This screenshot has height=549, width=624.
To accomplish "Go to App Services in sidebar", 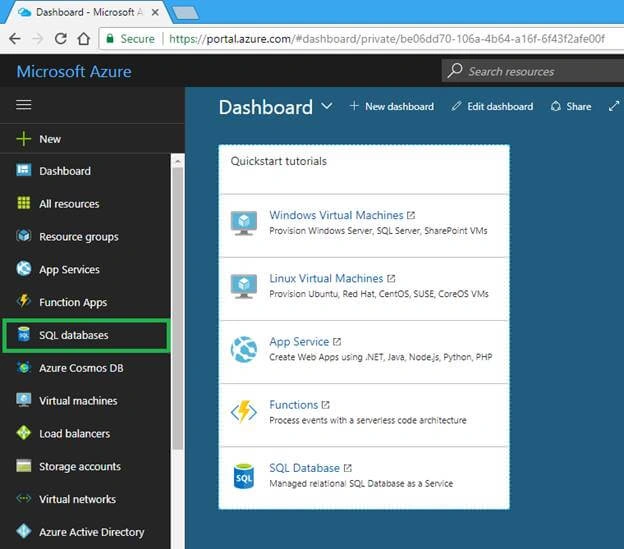I will point(85,269).
